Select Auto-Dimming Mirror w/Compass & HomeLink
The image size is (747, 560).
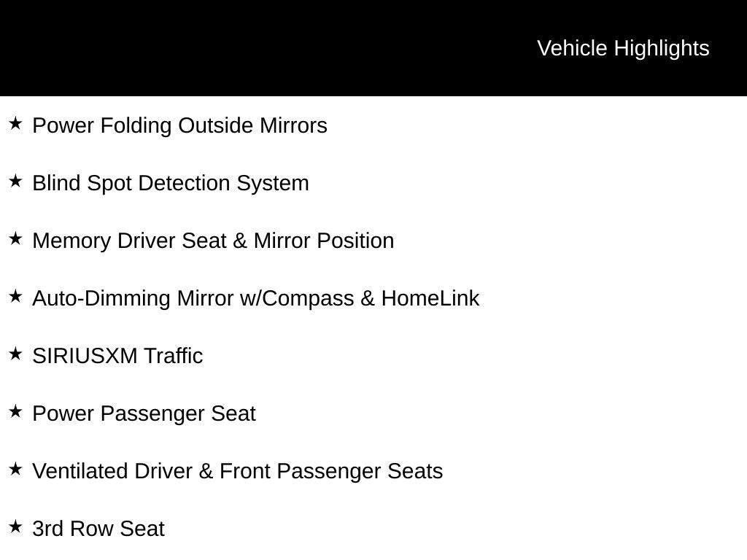pyautogui.click(x=256, y=298)
